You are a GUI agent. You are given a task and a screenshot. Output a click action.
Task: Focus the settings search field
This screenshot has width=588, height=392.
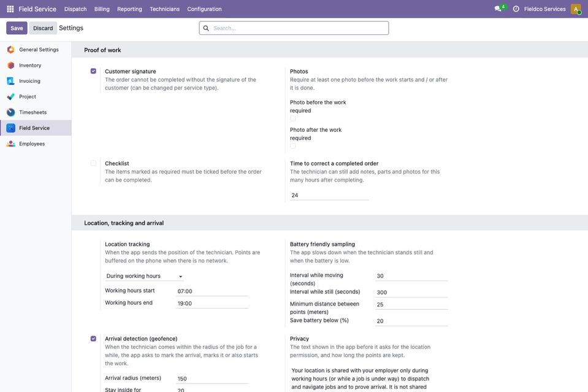click(294, 28)
